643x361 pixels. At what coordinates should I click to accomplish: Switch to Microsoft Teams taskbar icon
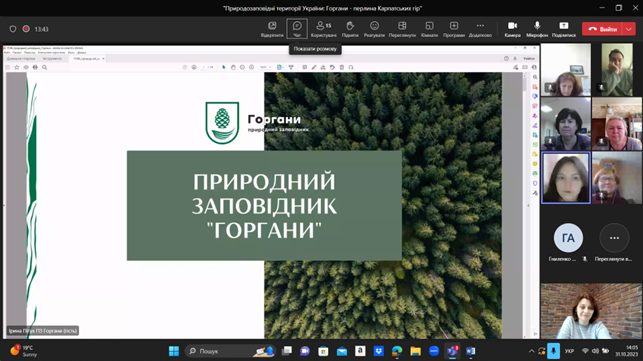coord(452,351)
